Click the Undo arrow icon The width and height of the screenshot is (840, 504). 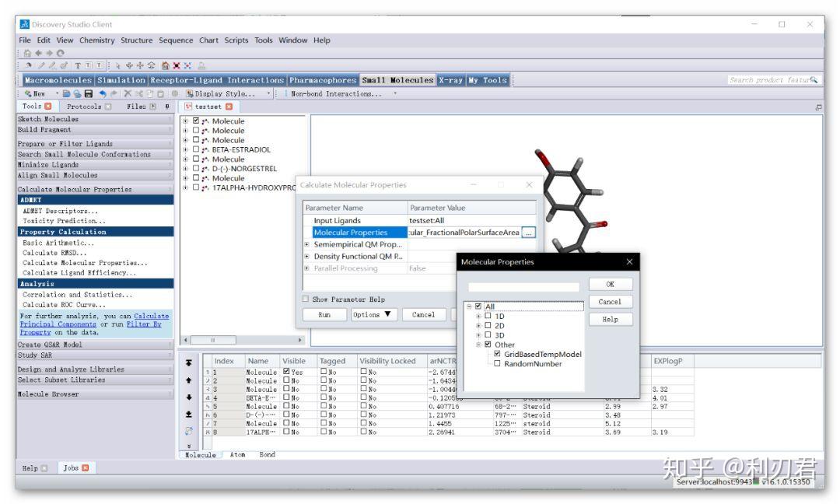click(103, 94)
